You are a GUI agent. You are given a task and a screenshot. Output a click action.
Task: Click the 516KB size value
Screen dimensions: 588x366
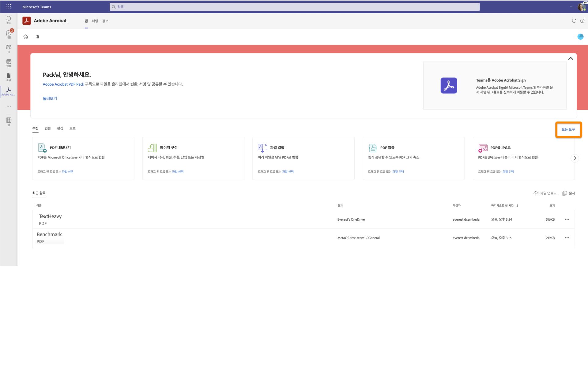[550, 219]
